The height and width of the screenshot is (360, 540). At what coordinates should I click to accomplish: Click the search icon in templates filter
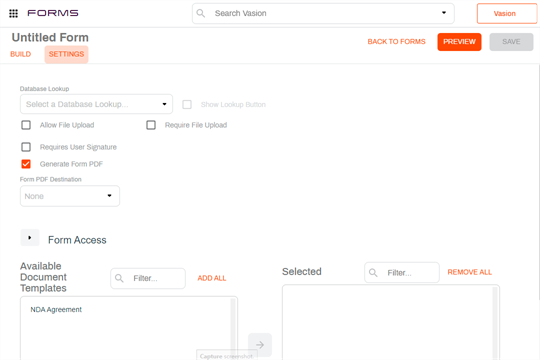pos(119,278)
